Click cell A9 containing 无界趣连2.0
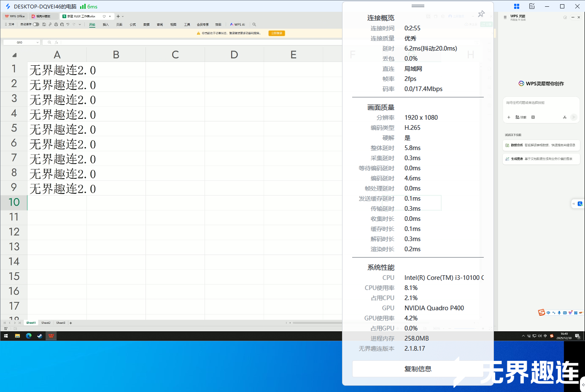 tap(57, 188)
